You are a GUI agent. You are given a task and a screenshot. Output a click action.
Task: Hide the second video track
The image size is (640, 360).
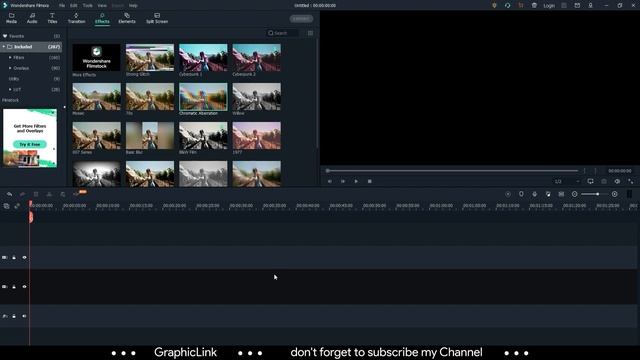coord(24,287)
